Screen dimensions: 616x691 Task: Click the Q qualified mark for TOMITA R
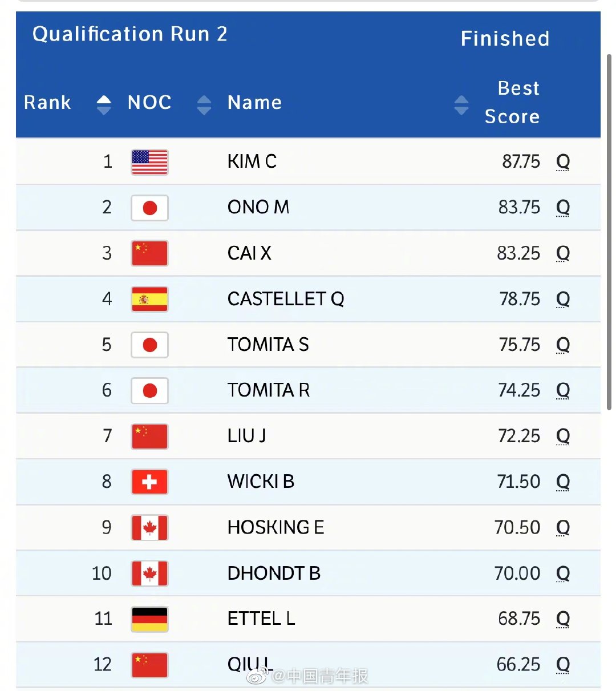563,391
